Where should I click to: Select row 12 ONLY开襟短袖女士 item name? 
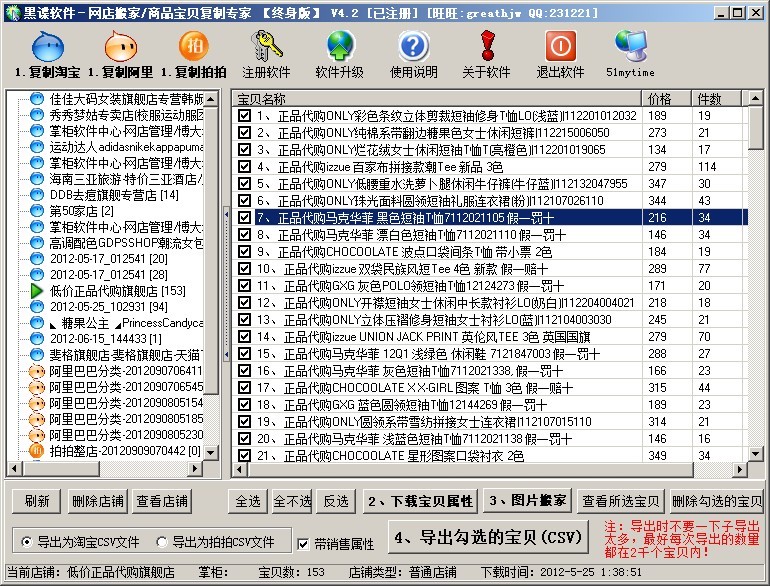tap(445, 303)
